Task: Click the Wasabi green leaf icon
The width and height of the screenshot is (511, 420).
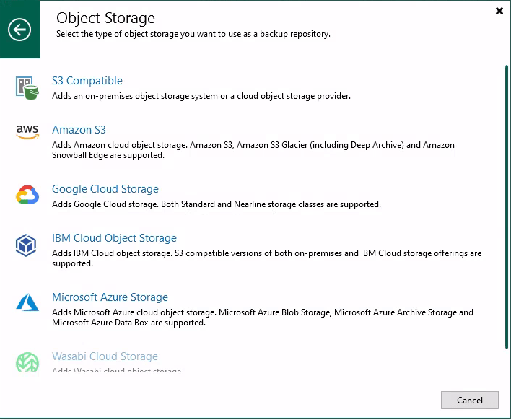Action: (27, 362)
